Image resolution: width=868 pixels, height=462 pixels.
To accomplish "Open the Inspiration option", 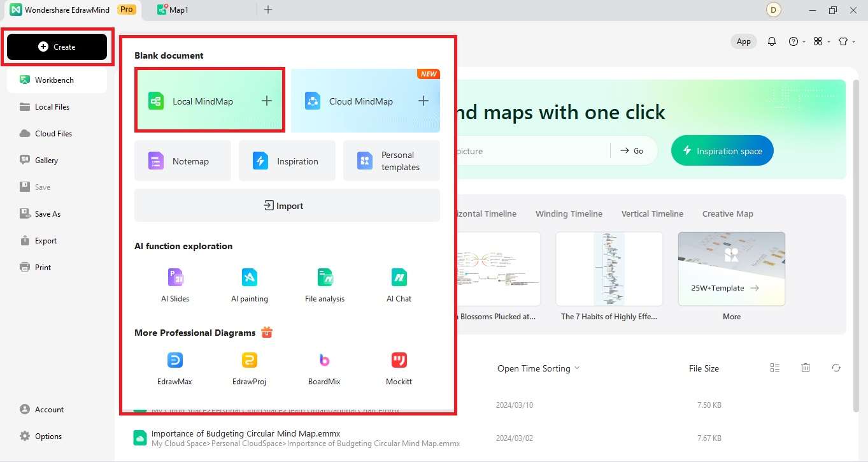I will point(287,161).
